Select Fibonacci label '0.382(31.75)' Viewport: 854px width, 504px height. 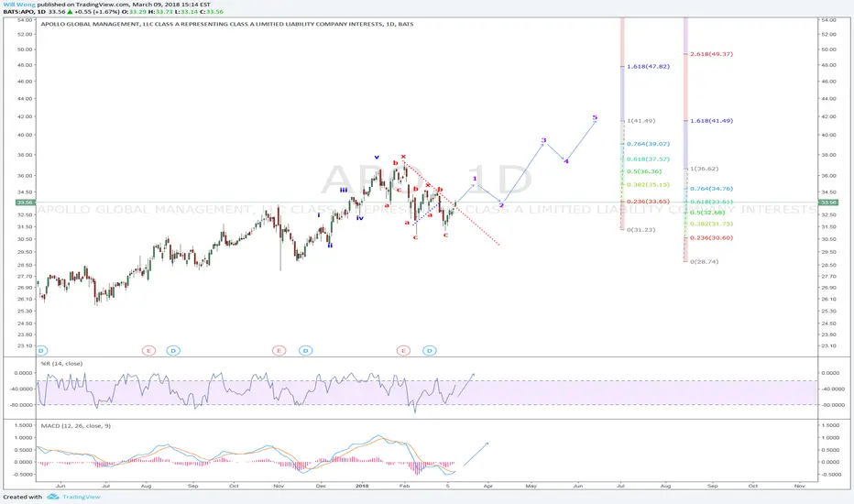pyautogui.click(x=711, y=224)
